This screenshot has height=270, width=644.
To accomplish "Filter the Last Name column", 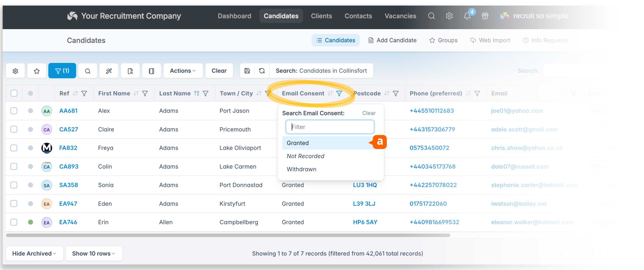I will [206, 93].
